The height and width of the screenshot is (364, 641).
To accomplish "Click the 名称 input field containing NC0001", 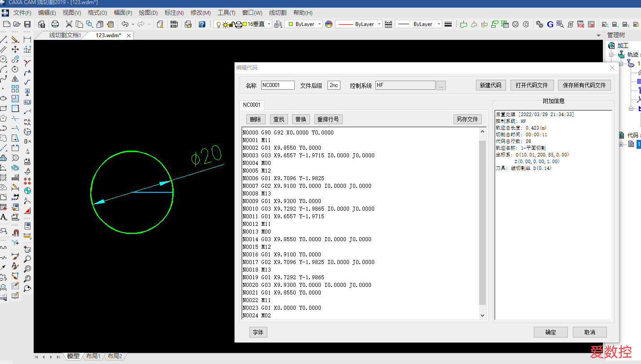I will click(x=278, y=85).
